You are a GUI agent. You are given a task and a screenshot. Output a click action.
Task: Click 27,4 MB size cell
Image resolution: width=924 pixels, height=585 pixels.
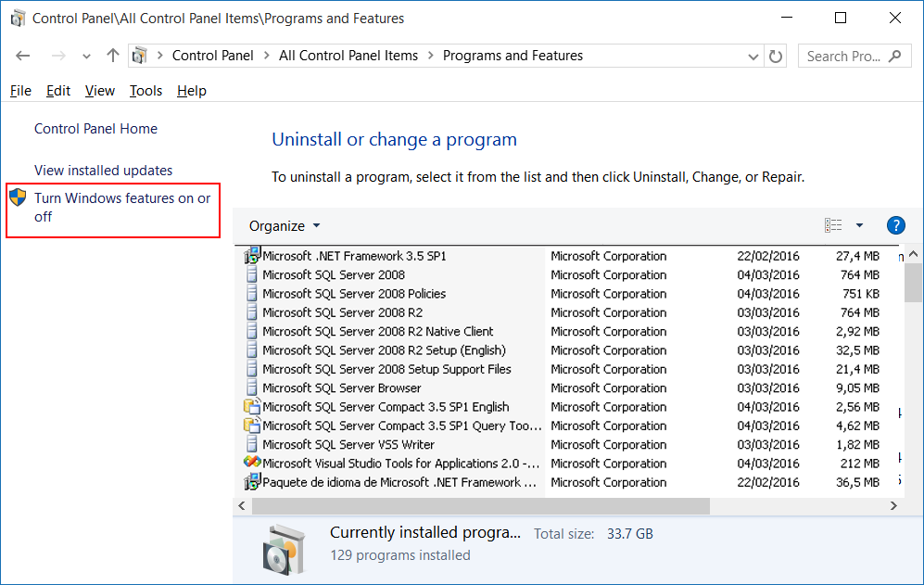coord(857,256)
